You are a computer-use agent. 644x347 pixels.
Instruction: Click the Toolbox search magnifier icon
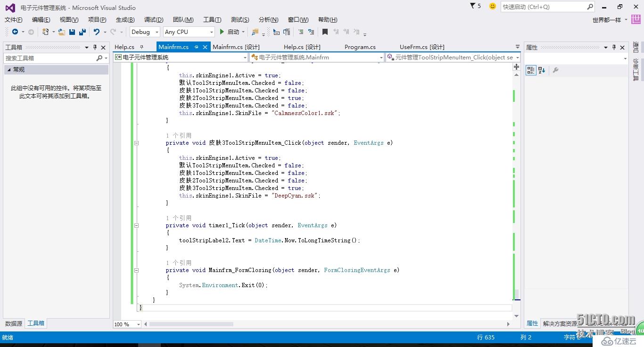(99, 58)
